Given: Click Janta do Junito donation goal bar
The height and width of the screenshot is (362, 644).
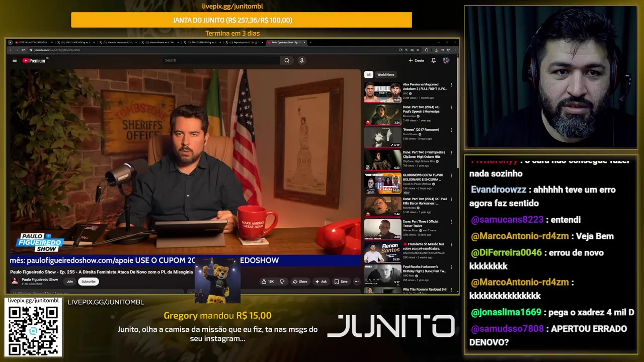Looking at the screenshot, I should point(242,20).
